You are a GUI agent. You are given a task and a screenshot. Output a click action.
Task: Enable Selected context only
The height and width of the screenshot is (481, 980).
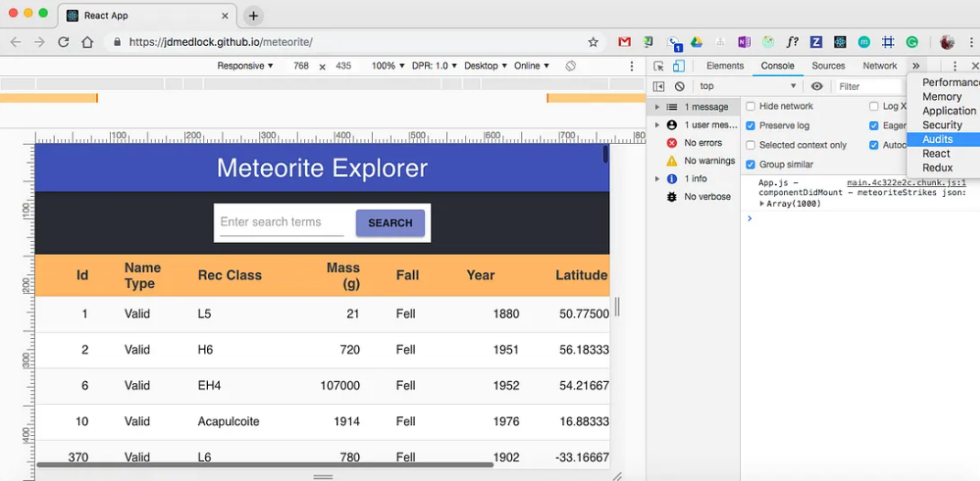(751, 145)
